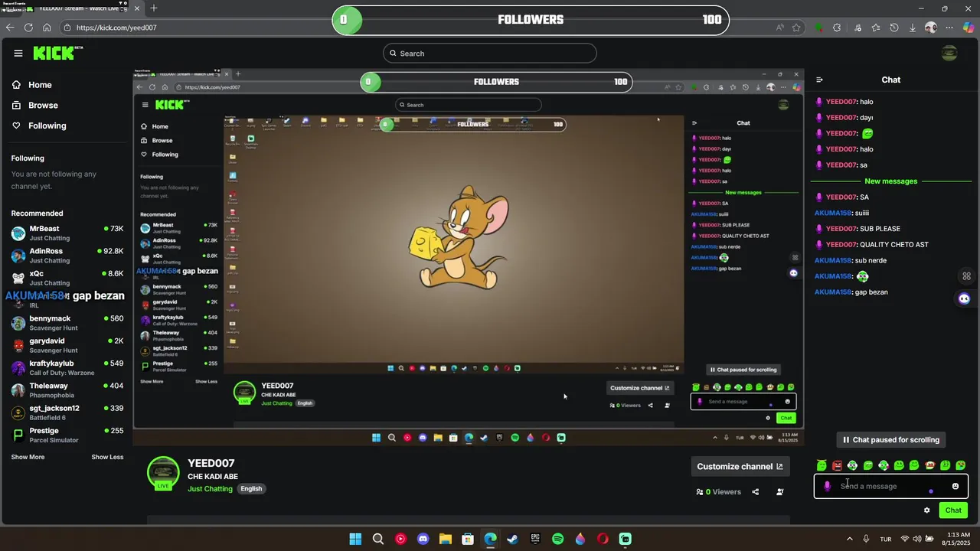980x551 pixels.
Task: Click the YEED007 channel avatar with LIVE badge
Action: point(163,473)
